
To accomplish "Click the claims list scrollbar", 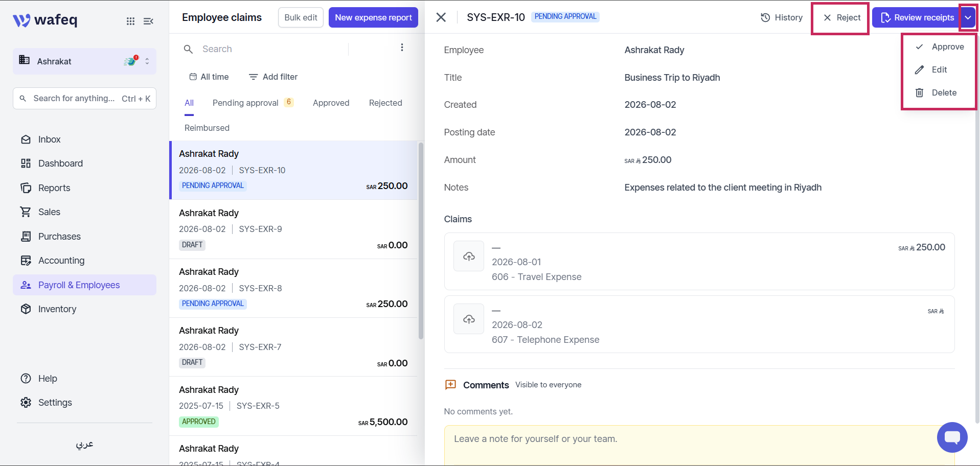I will click(x=421, y=240).
